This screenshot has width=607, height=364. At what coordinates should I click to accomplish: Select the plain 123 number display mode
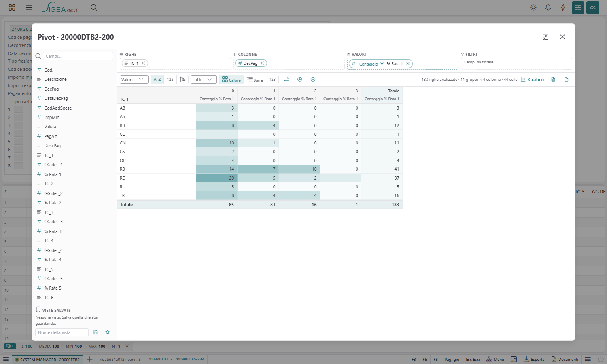pos(272,80)
